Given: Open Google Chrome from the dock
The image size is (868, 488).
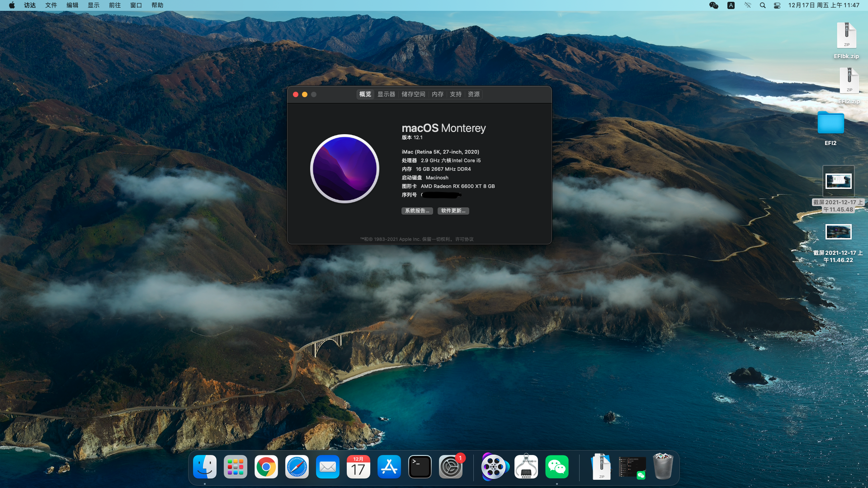Looking at the screenshot, I should tap(266, 467).
